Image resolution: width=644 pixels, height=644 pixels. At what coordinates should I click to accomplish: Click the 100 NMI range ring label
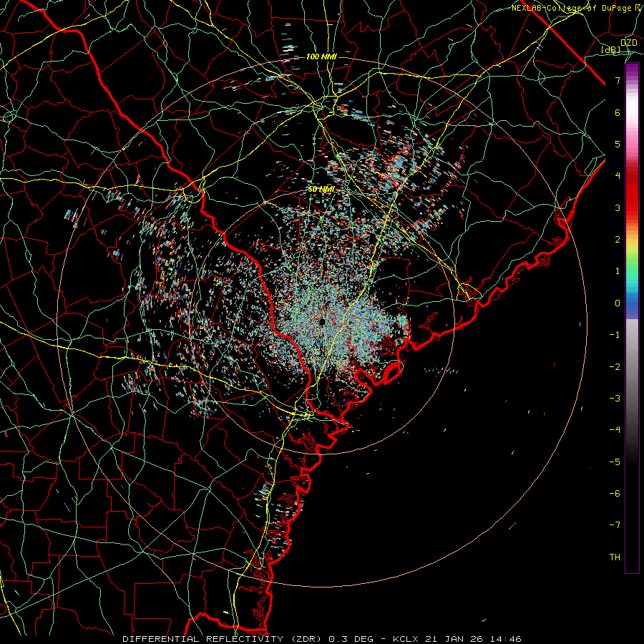[321, 57]
